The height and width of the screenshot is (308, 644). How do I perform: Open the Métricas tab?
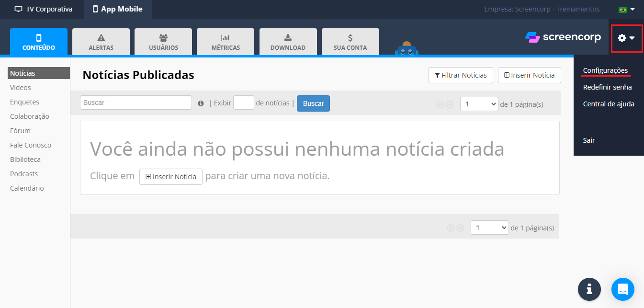pyautogui.click(x=226, y=42)
